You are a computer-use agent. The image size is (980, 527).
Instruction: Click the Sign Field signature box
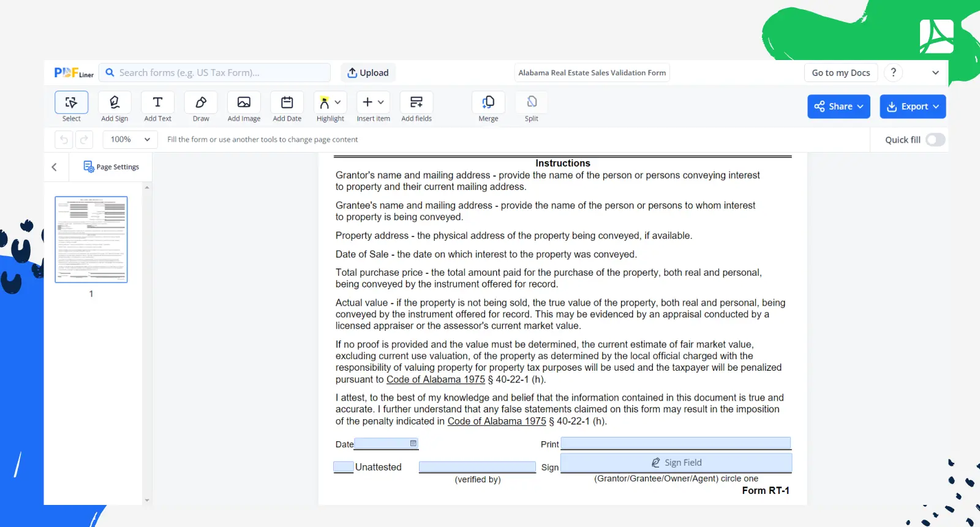tap(676, 463)
